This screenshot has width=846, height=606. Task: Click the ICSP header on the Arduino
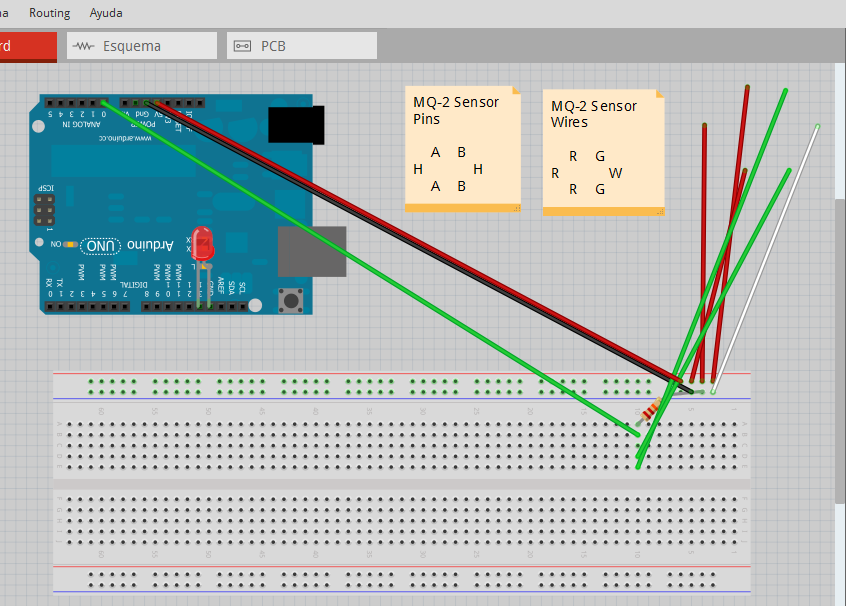[43, 210]
